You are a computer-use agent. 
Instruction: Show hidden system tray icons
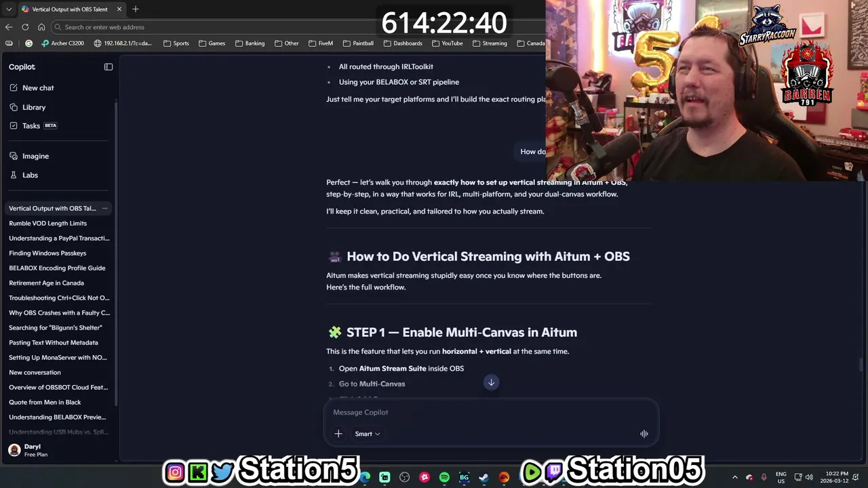(x=734, y=477)
